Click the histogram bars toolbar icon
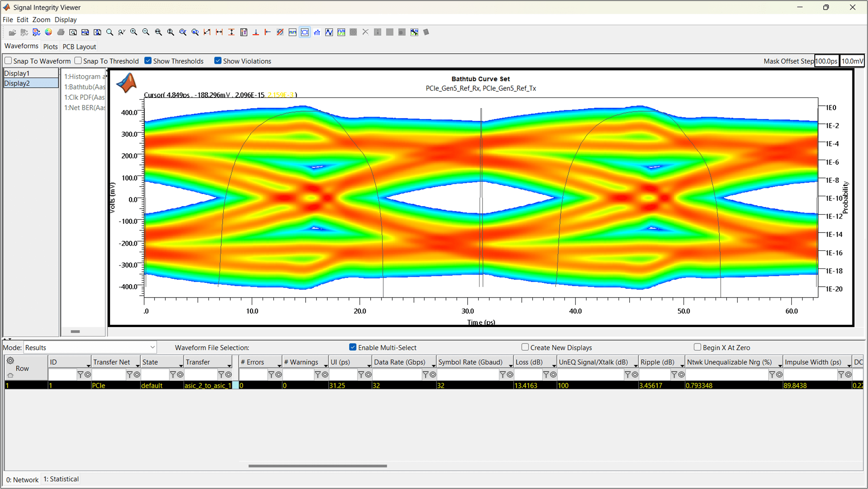868x489 pixels. pyautogui.click(x=317, y=32)
